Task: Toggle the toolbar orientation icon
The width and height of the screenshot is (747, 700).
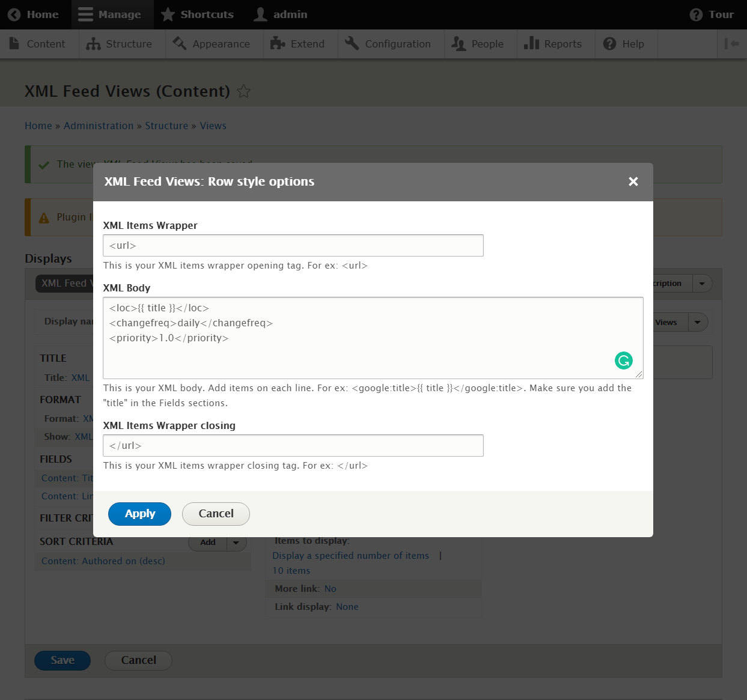Action: 731,43
